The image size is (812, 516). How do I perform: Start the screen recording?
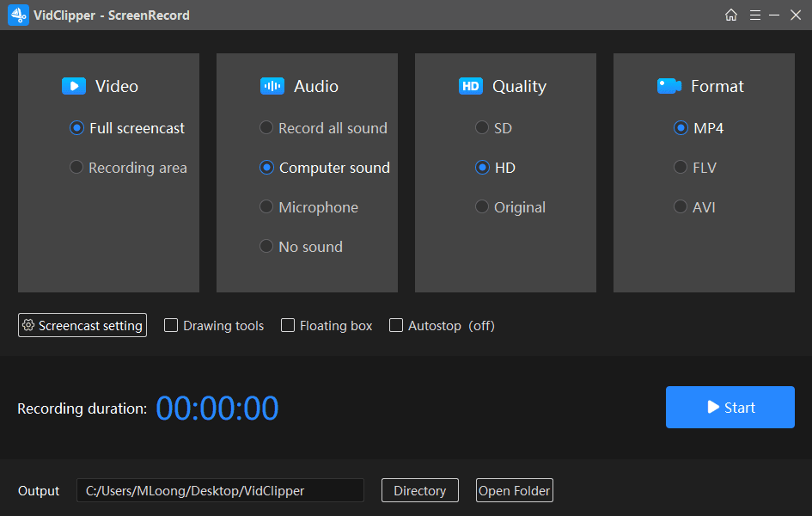tap(730, 407)
